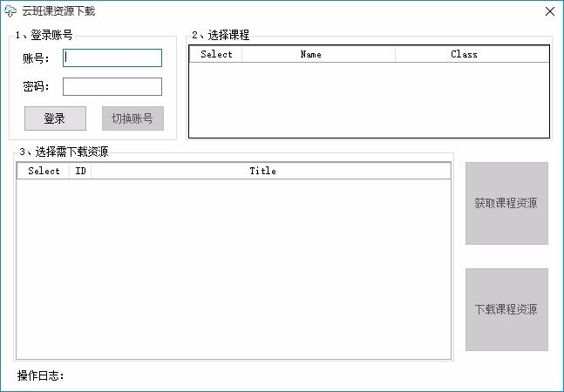Click the Name column header

(x=319, y=54)
